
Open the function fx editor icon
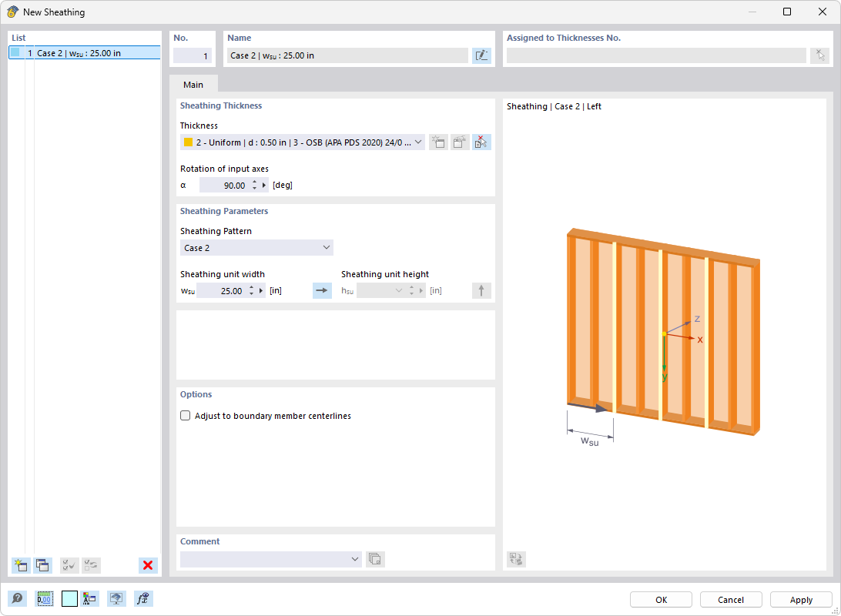pyautogui.click(x=142, y=598)
